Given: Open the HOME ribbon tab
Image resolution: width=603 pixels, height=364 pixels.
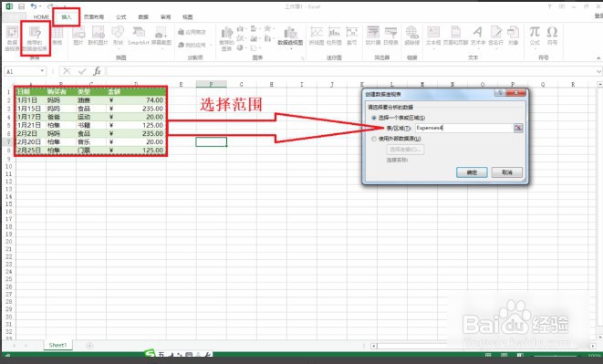Looking at the screenshot, I should coord(41,17).
